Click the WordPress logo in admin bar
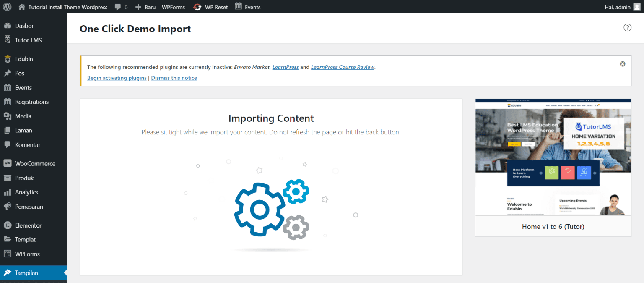The image size is (644, 283). point(7,7)
